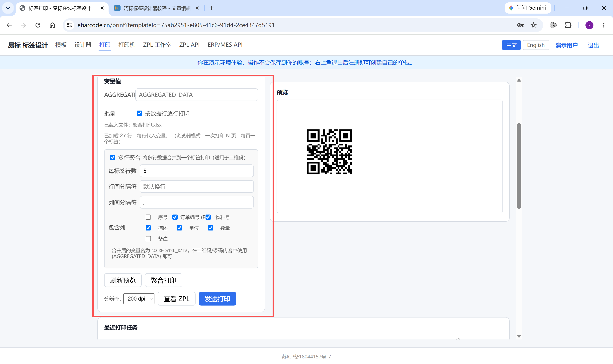613x364 pixels.
Task: Click the 苏ICP备18044157号-7 footer link
Action: pyautogui.click(x=306, y=356)
